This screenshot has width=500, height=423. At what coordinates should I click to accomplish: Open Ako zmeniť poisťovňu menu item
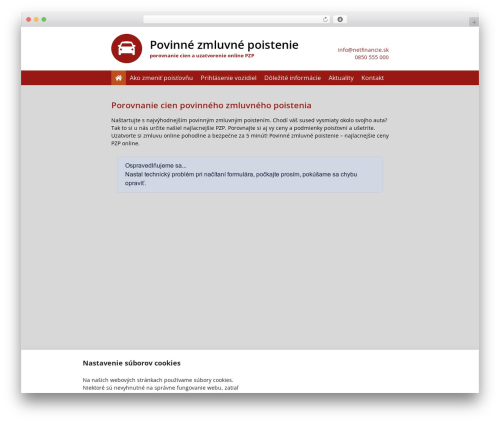pyautogui.click(x=161, y=78)
